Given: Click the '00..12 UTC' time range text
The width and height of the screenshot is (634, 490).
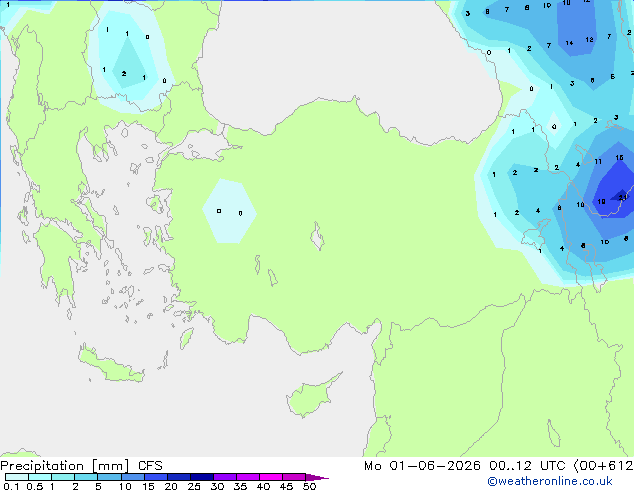Looking at the screenshot, I should tap(528, 466).
